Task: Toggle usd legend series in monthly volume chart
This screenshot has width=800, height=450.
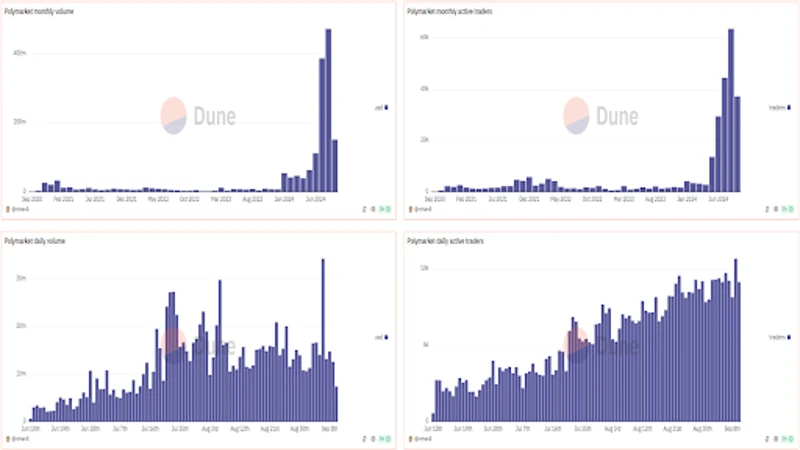Action: pos(381,108)
